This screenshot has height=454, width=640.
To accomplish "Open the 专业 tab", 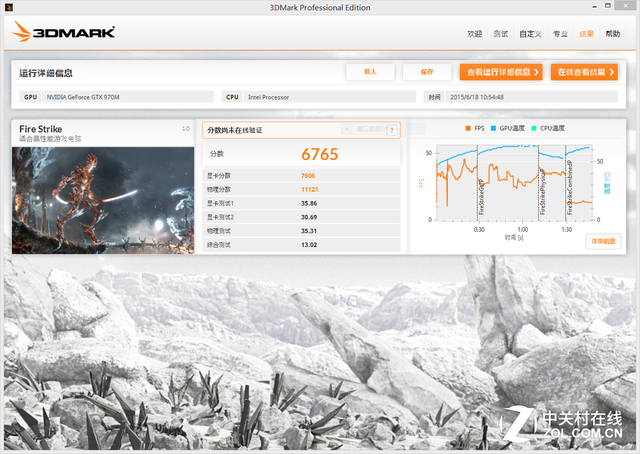I will (560, 34).
